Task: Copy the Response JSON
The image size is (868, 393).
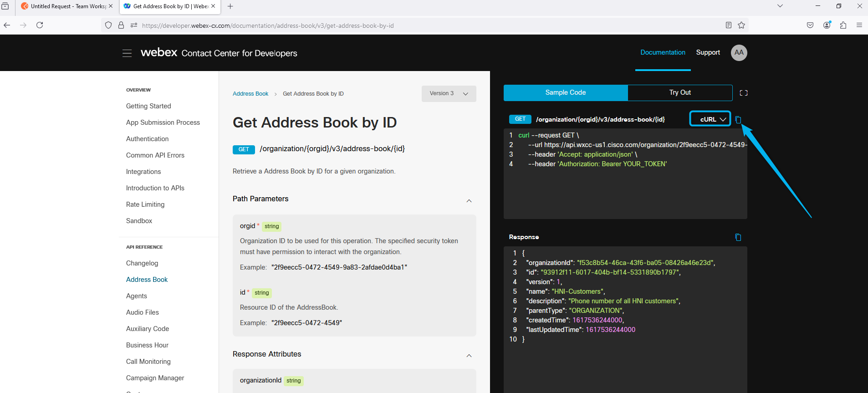Action: [738, 237]
